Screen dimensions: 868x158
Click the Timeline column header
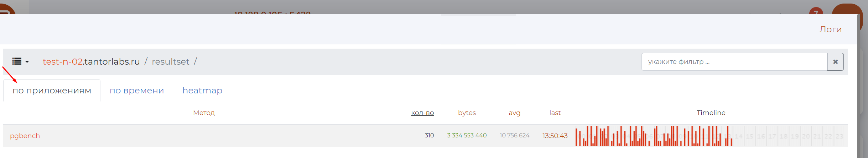711,113
